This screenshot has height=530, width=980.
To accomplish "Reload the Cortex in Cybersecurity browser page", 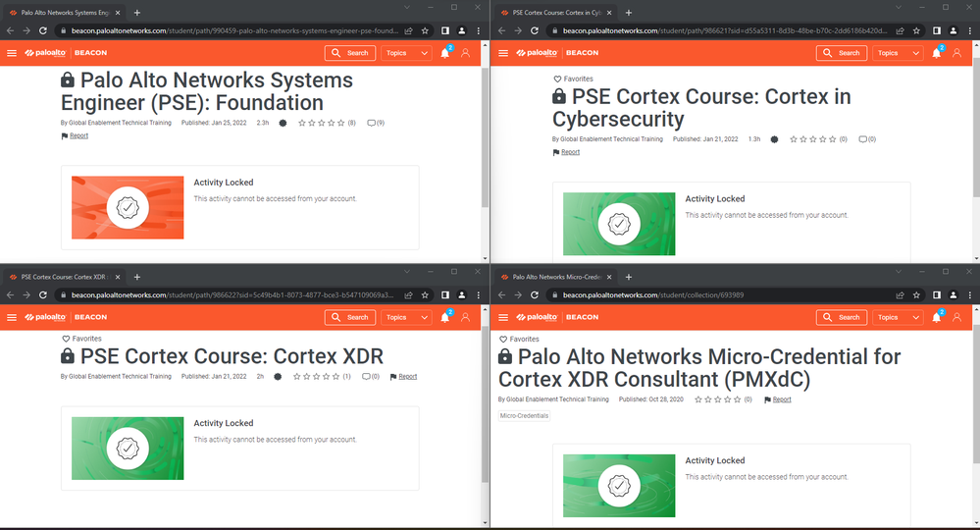I will pyautogui.click(x=536, y=30).
